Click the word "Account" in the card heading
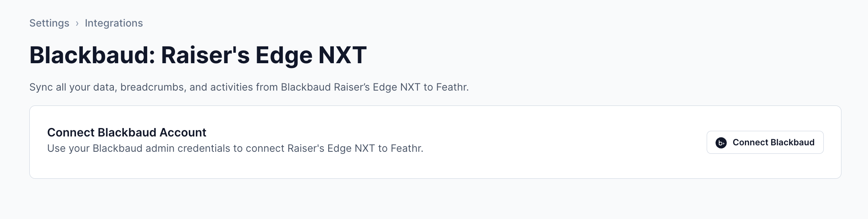This screenshot has height=219, width=868. click(183, 132)
